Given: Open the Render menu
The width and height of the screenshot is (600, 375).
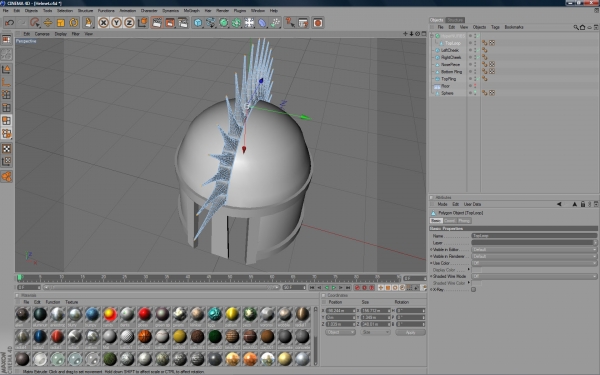Looking at the screenshot, I should click(x=222, y=11).
